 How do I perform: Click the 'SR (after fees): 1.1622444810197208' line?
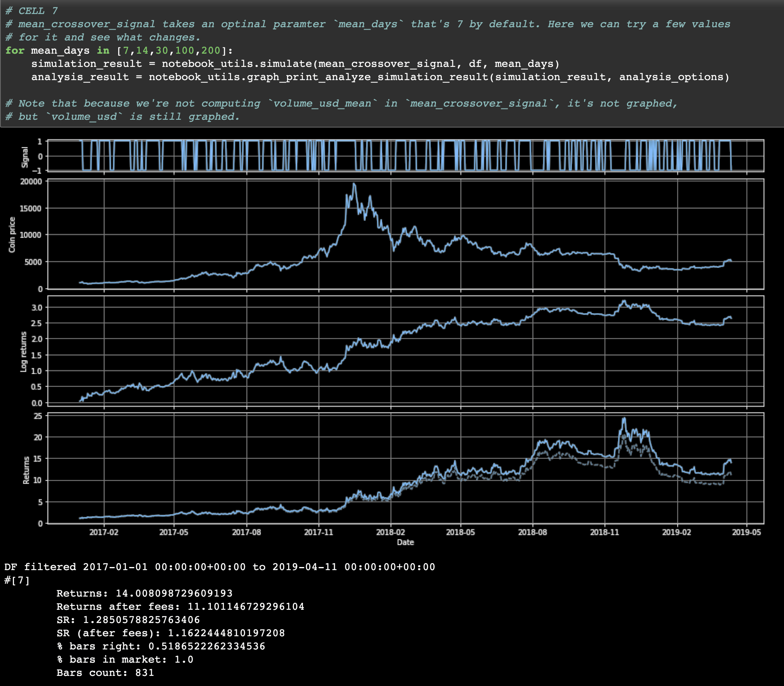[171, 633]
